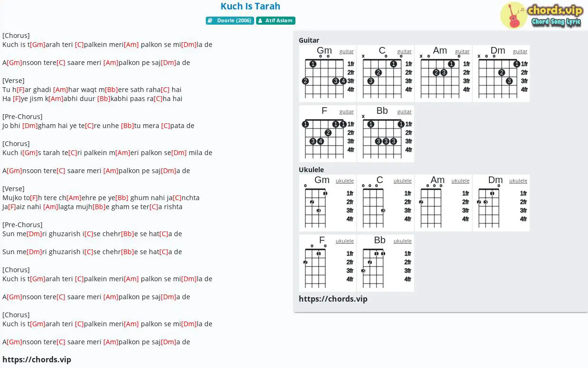
Task: Open the Doorie (2006) album tag
Action: click(230, 21)
